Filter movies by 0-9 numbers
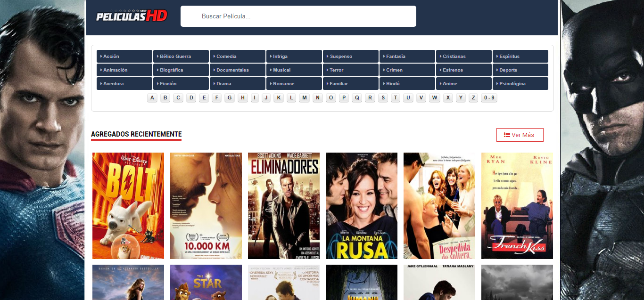 coord(489,98)
